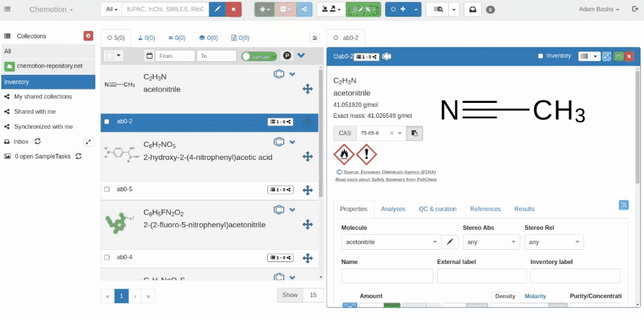Copy the CAS number using clipboard button

415,133
